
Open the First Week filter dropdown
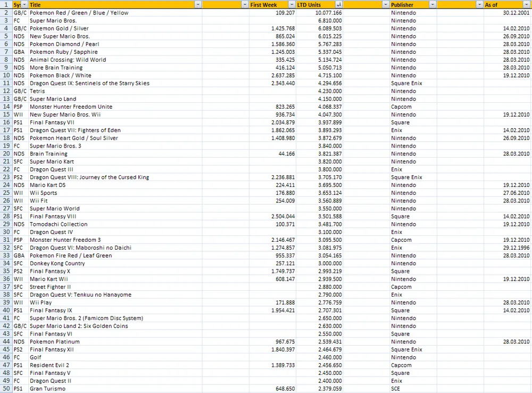[290, 5]
